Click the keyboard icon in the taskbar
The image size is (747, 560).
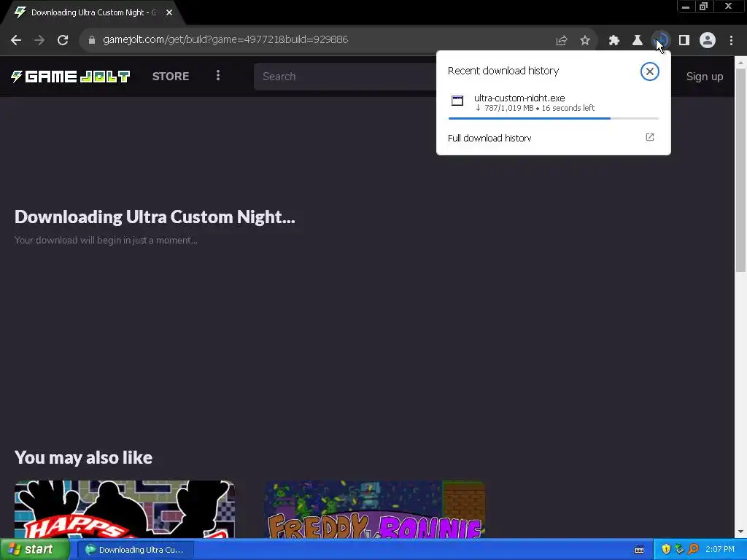pyautogui.click(x=639, y=550)
